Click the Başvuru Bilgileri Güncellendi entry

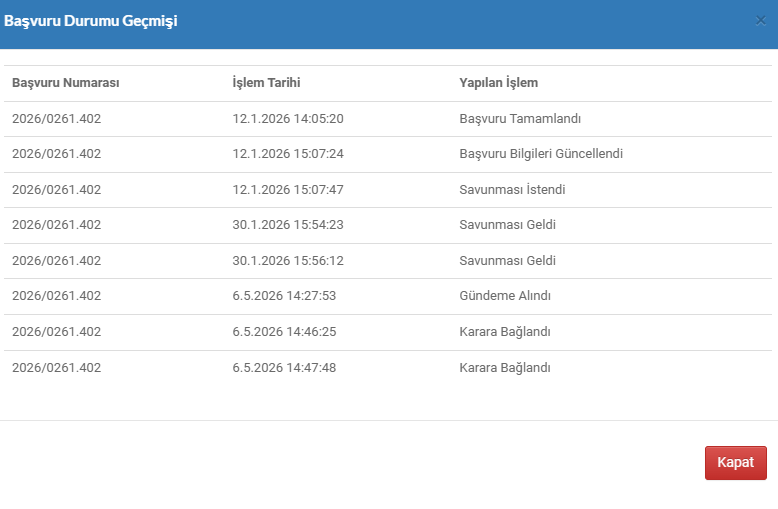coord(541,154)
